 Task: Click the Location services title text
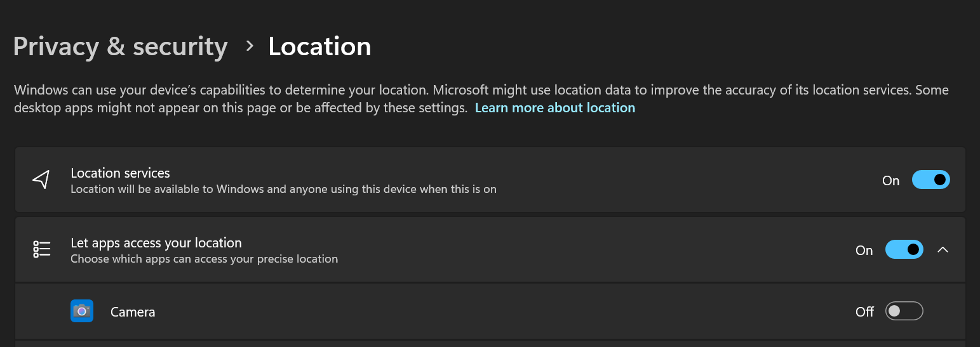pyautogui.click(x=120, y=173)
